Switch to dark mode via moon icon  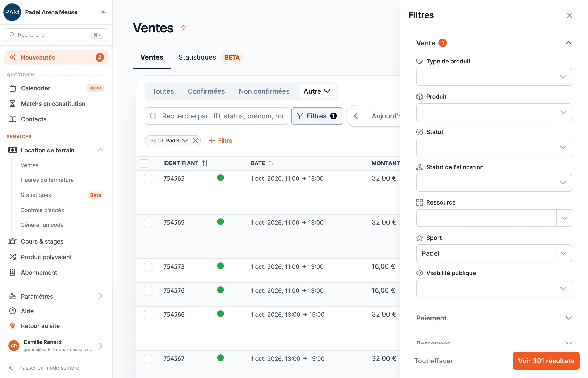click(x=11, y=368)
